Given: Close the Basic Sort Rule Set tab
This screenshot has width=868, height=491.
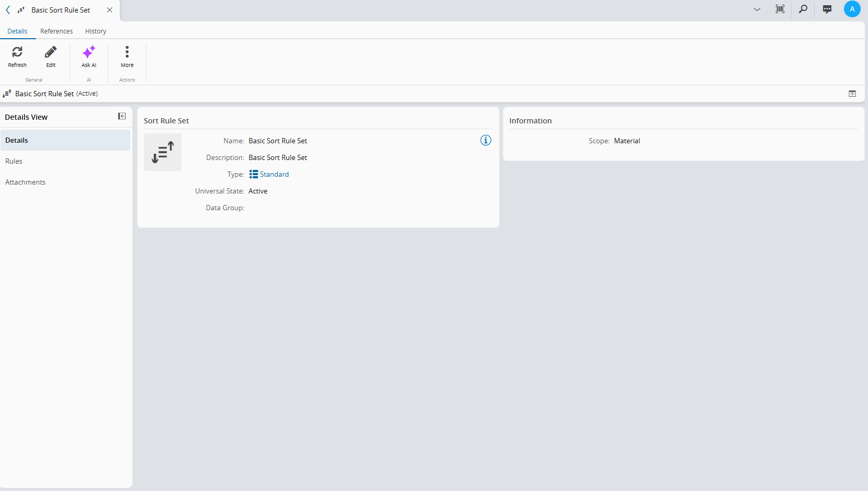Looking at the screenshot, I should tap(109, 10).
